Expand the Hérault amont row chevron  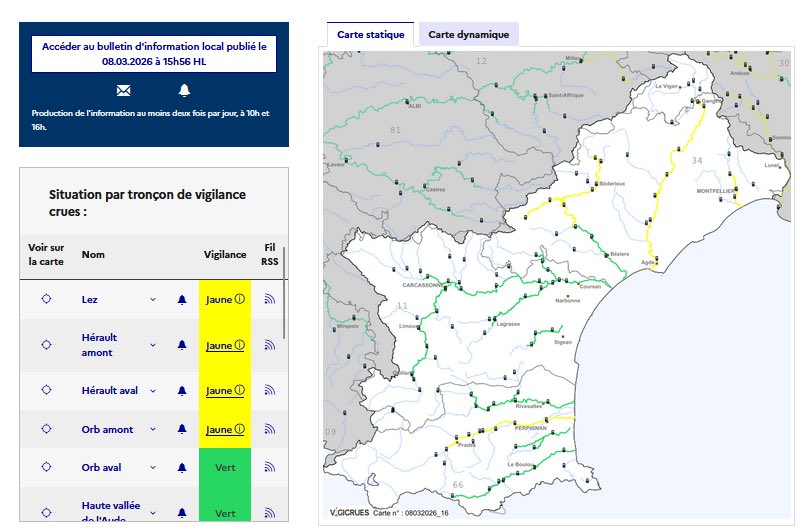[x=153, y=345]
